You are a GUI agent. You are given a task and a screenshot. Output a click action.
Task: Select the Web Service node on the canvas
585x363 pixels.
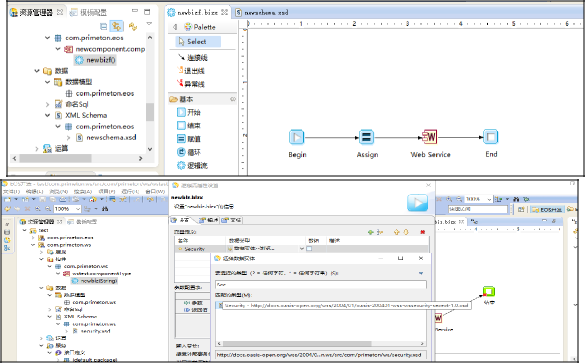pos(429,137)
